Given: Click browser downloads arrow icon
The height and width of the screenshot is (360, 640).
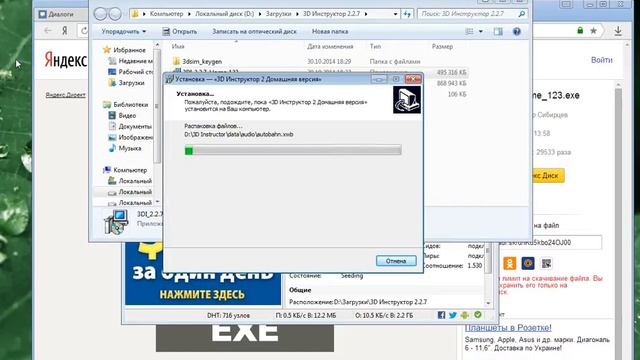Looking at the screenshot, I should pos(618,31).
